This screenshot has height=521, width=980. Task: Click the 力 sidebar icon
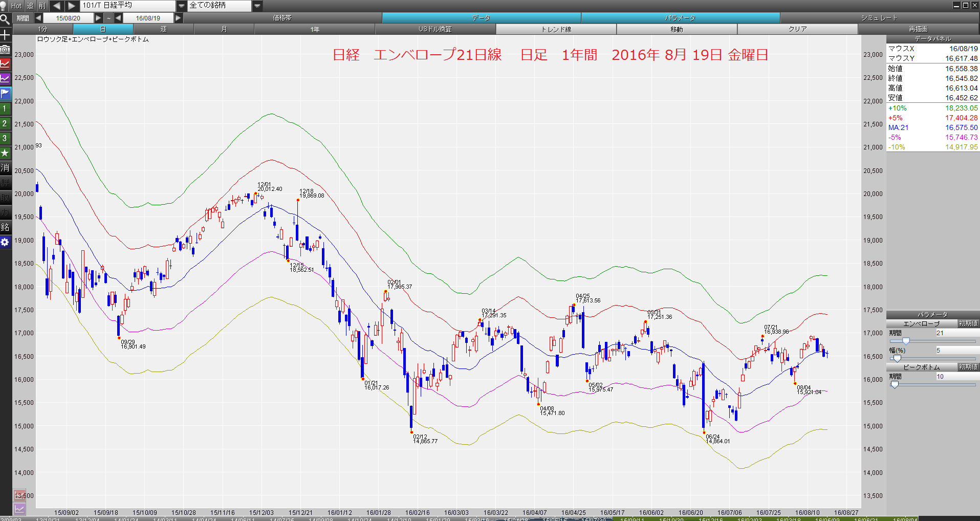click(x=5, y=212)
